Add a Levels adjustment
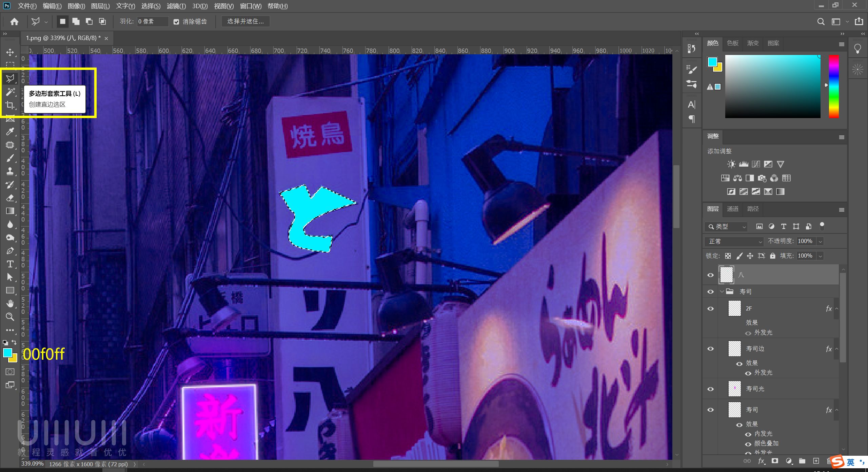Viewport: 868px width, 472px height. click(x=744, y=164)
